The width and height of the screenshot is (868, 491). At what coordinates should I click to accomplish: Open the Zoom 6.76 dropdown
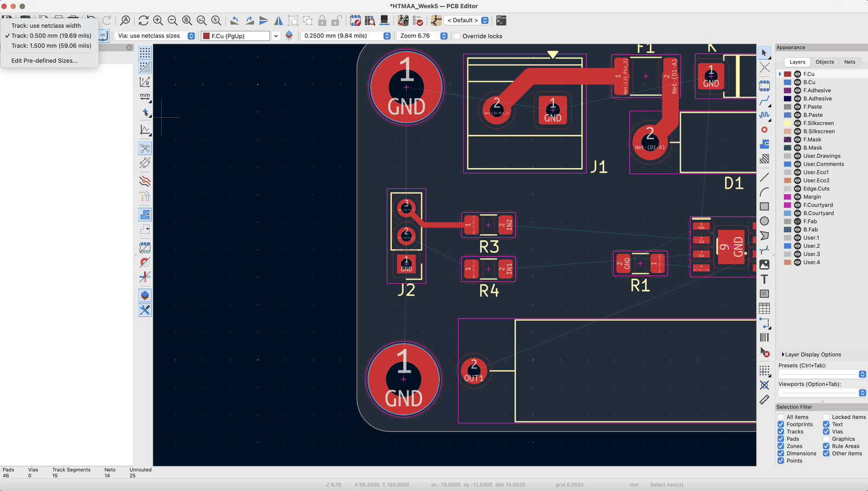click(423, 36)
